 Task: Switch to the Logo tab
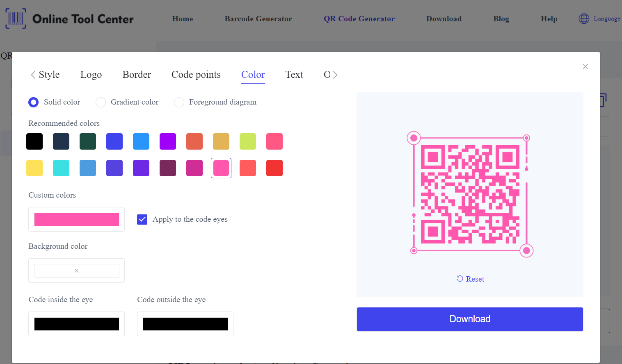coord(91,75)
